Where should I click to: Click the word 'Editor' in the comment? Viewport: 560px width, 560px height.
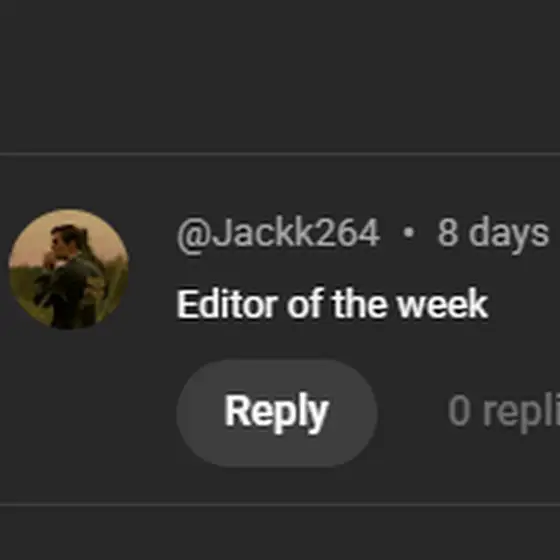click(x=227, y=304)
